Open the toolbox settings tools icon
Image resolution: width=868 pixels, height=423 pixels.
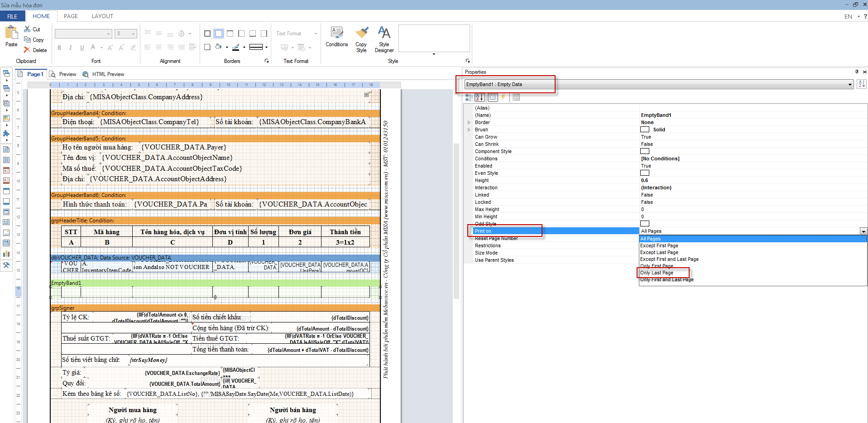(x=6, y=265)
